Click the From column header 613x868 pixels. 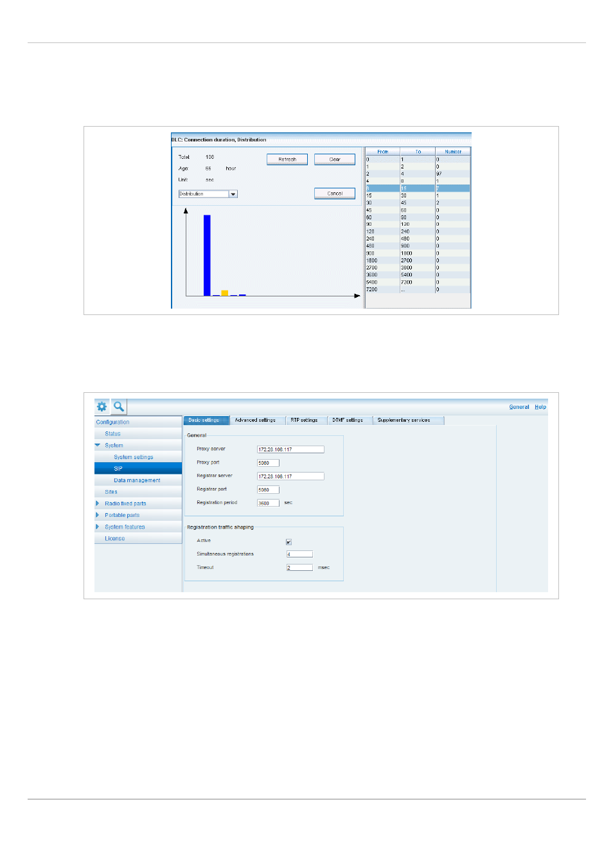pos(383,152)
